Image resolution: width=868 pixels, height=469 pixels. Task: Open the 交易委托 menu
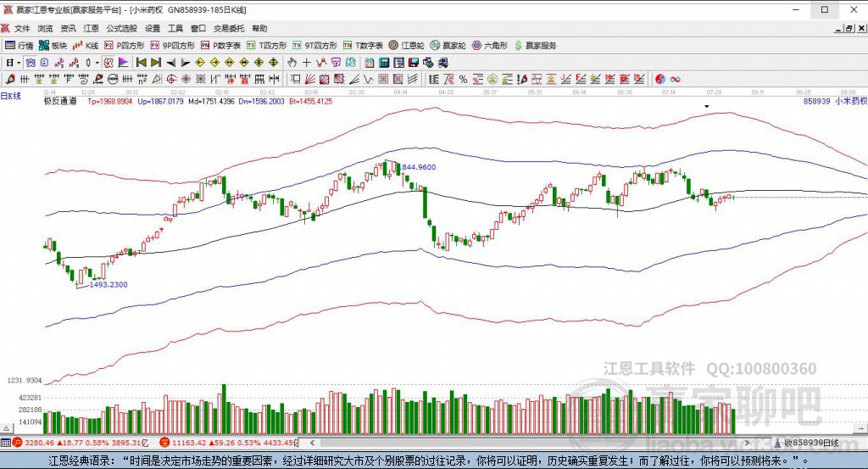[229, 28]
